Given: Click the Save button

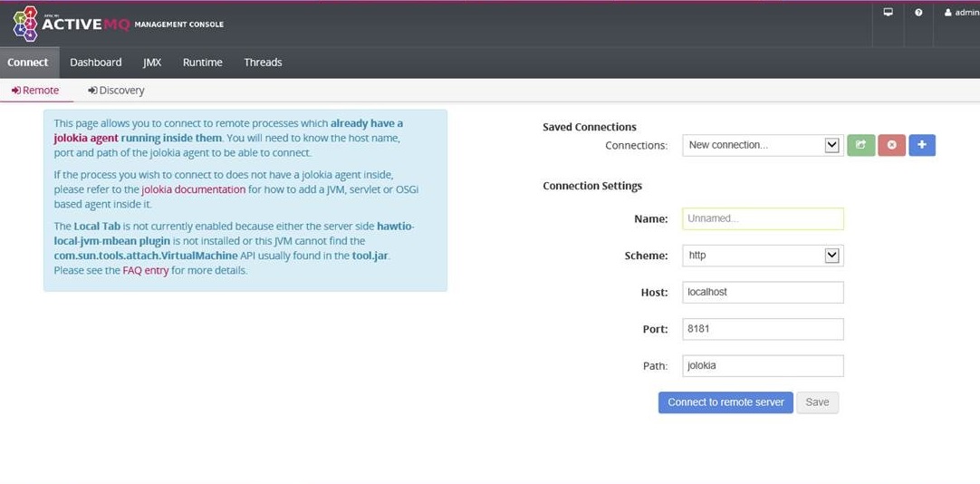Looking at the screenshot, I should pyautogui.click(x=817, y=402).
